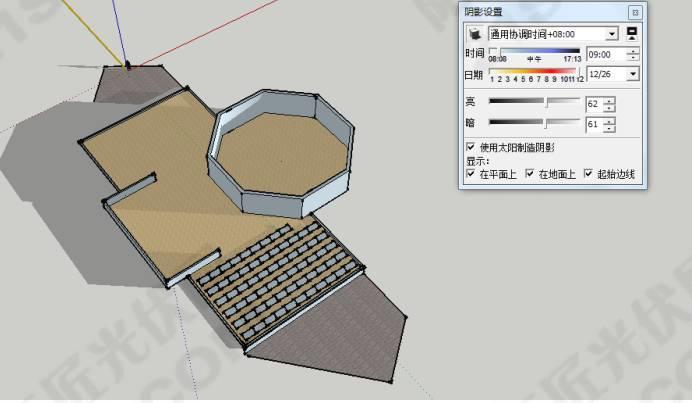Image resolution: width=692 pixels, height=403 pixels.
Task: Toggle the 在地面上 checkbox
Action: click(x=530, y=173)
